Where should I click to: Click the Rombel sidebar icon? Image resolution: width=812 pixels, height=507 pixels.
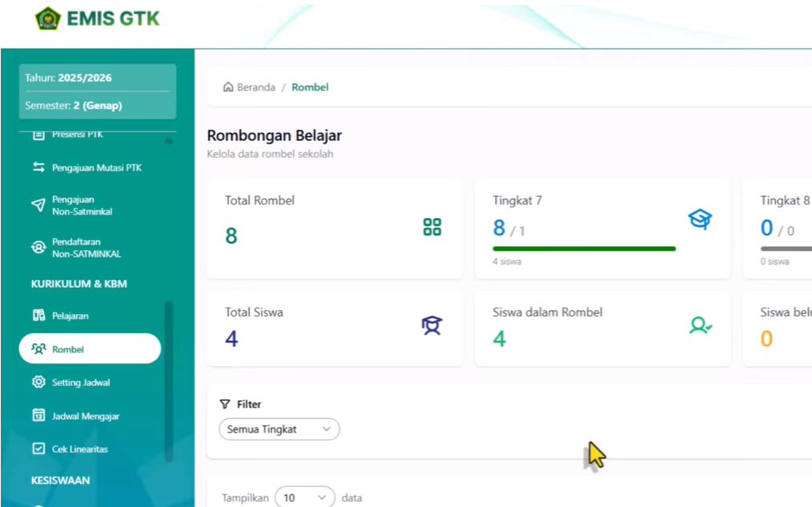pyautogui.click(x=38, y=348)
